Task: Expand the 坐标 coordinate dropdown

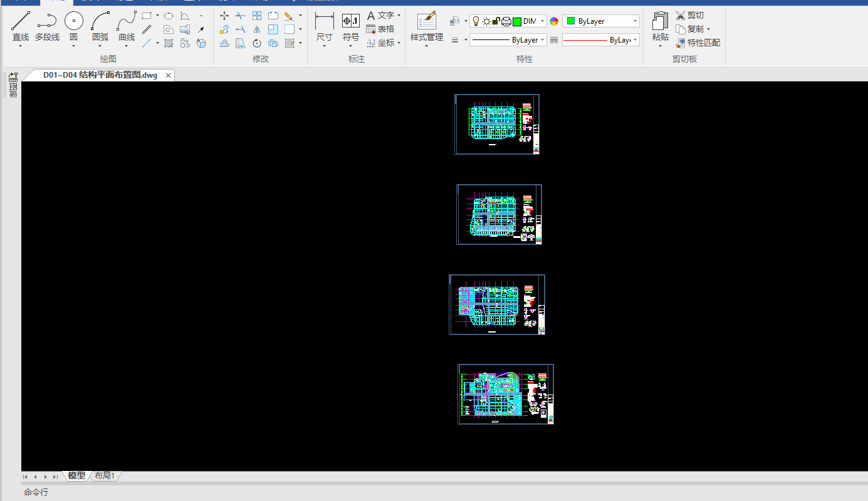Action: coord(399,43)
